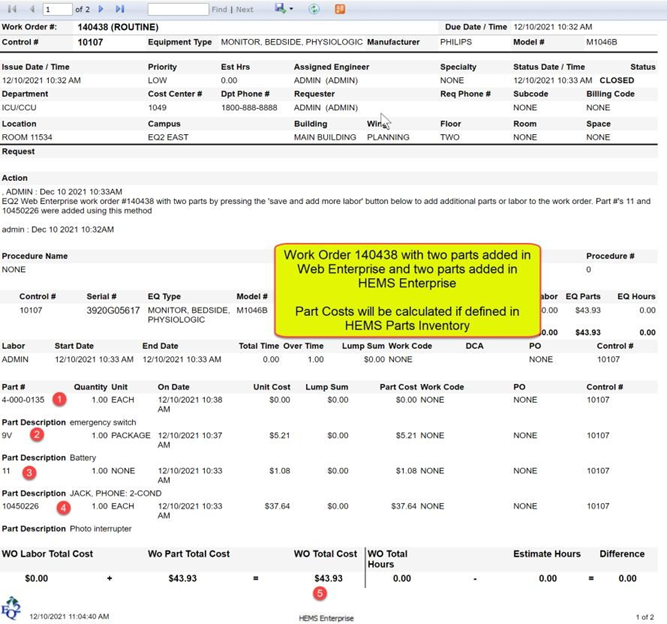The width and height of the screenshot is (667, 624).
Task: Click the EQ2 logo in footer
Action: point(11,609)
